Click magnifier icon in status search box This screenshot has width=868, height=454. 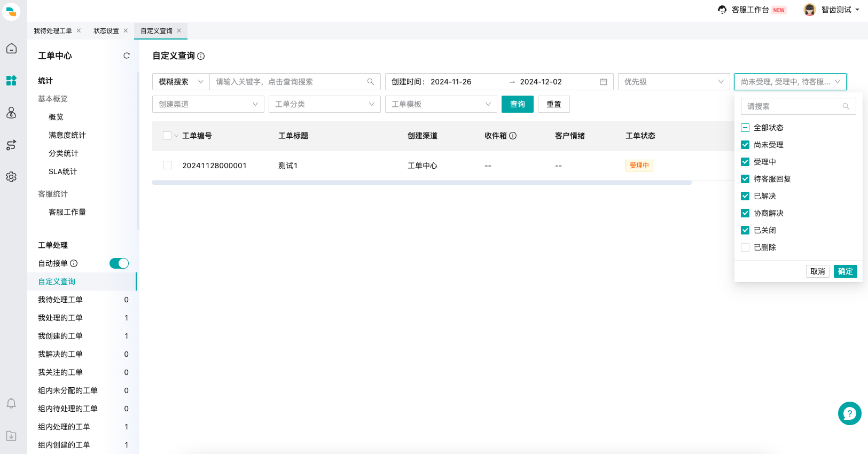point(846,106)
